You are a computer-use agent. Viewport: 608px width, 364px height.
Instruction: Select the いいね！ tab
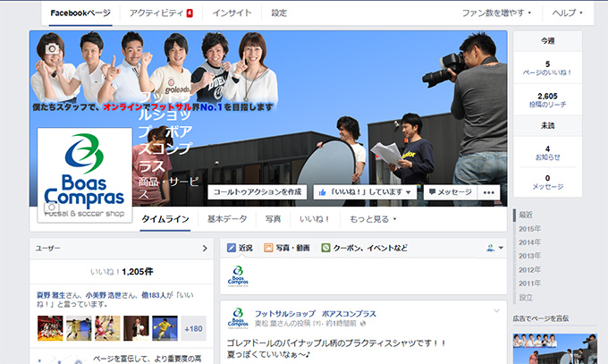[x=314, y=219]
